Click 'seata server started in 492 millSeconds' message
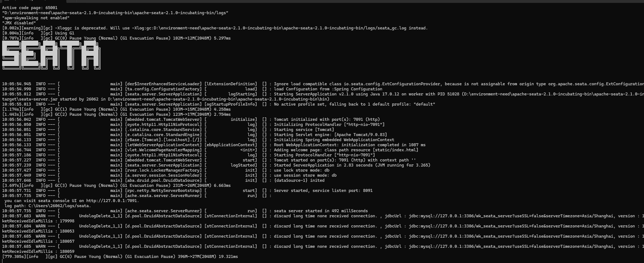Screen dimensions: 644x263 click(x=321, y=211)
